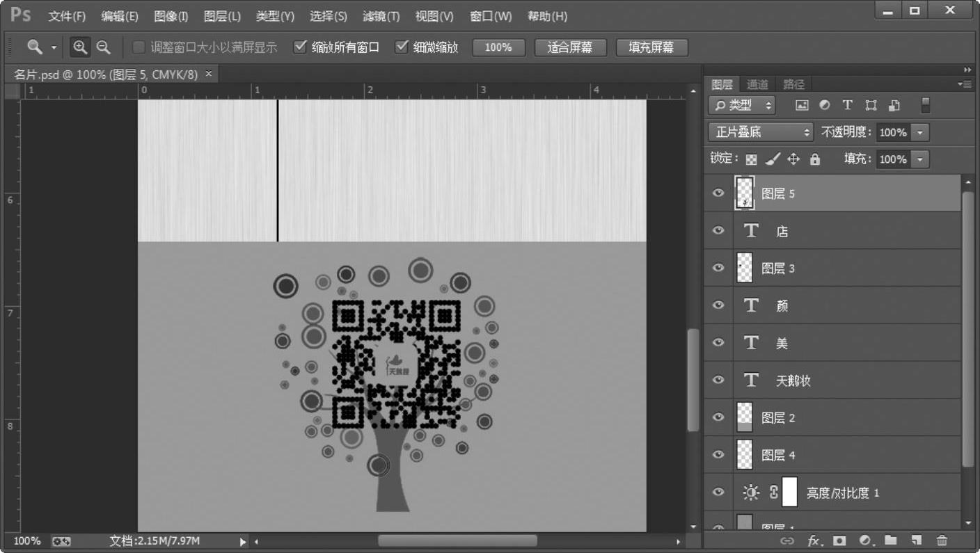Click the horizontal canvas scrollbar thumb

coord(457,540)
